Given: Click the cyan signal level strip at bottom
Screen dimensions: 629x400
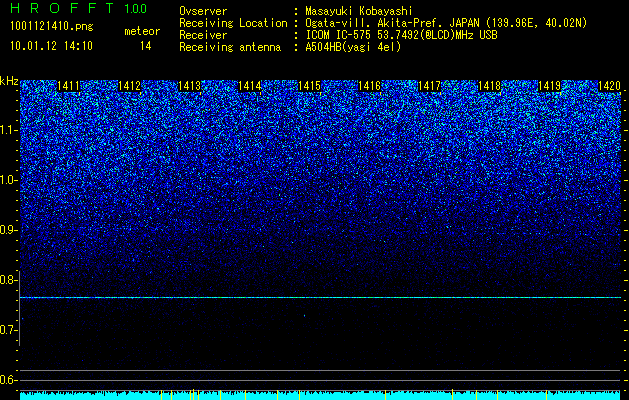Looking at the screenshot, I should [320, 396].
